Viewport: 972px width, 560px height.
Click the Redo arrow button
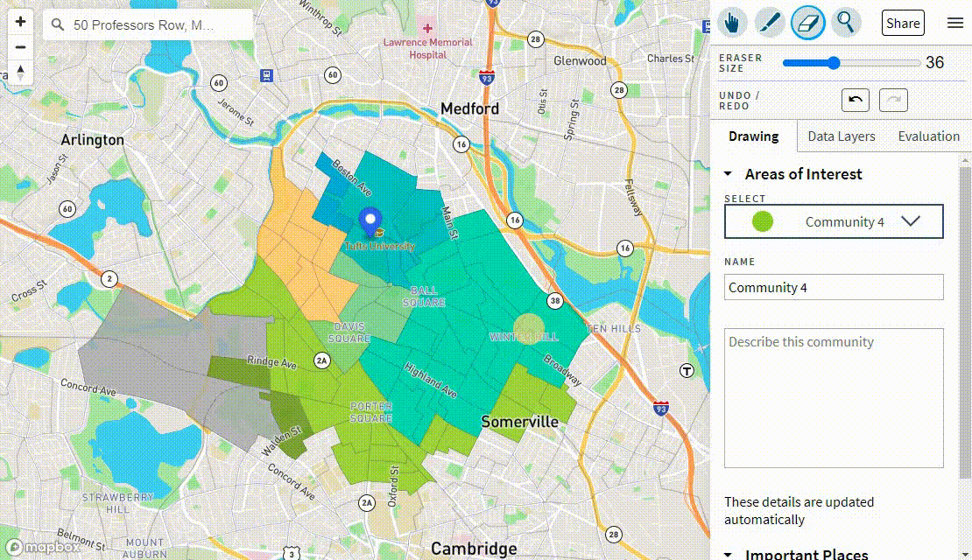tap(893, 100)
